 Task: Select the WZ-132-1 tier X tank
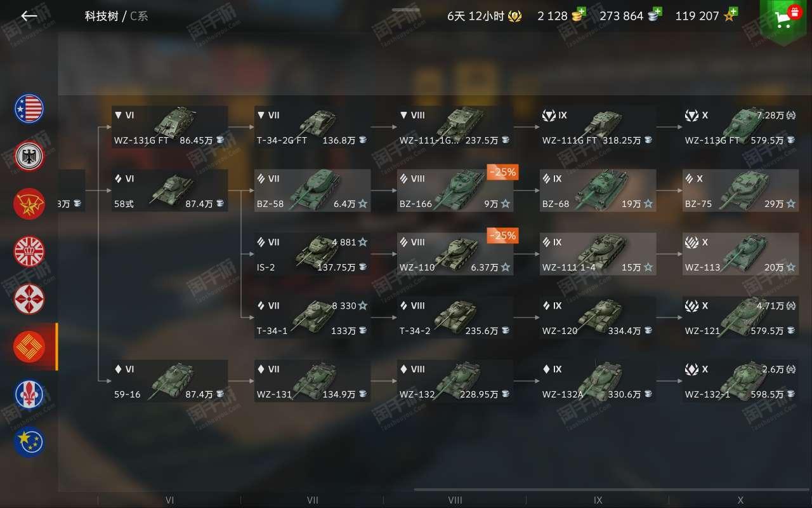[740, 381]
